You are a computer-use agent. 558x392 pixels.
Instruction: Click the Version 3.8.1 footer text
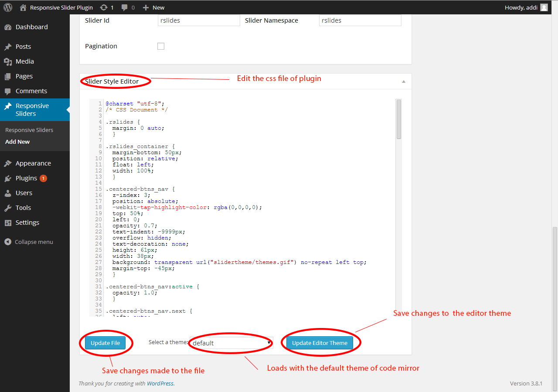pos(526,384)
